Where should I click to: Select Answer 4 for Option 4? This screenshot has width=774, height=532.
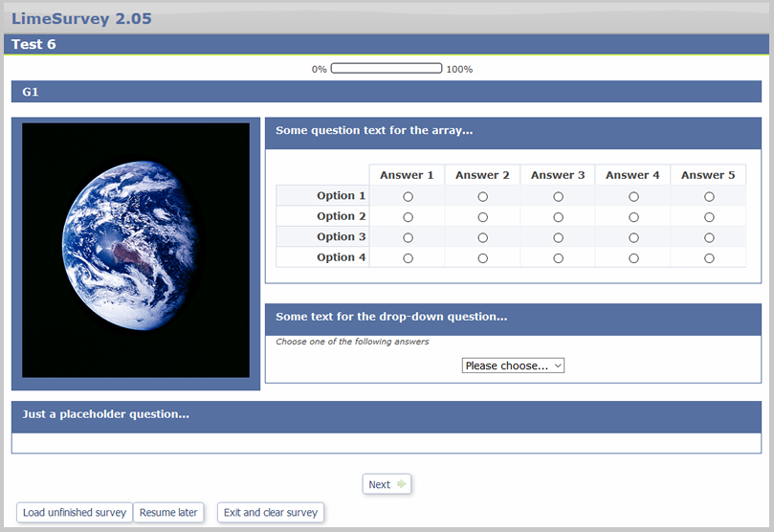633,258
